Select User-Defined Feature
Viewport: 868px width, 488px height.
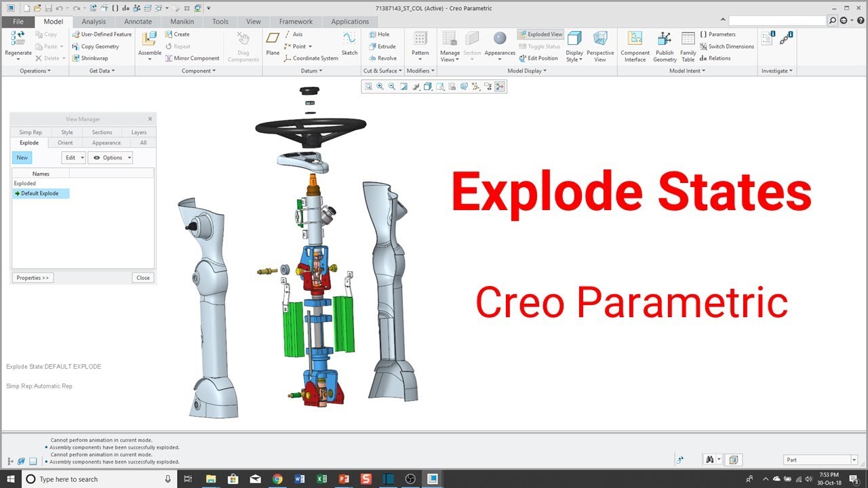[102, 34]
